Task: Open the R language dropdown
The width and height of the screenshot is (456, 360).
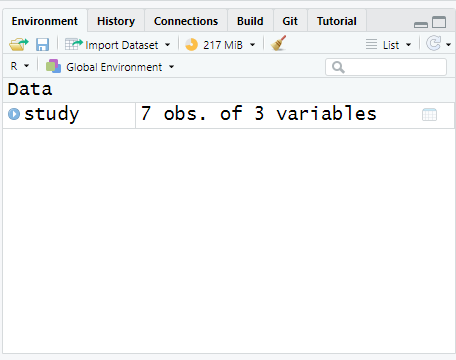Action: pos(20,66)
